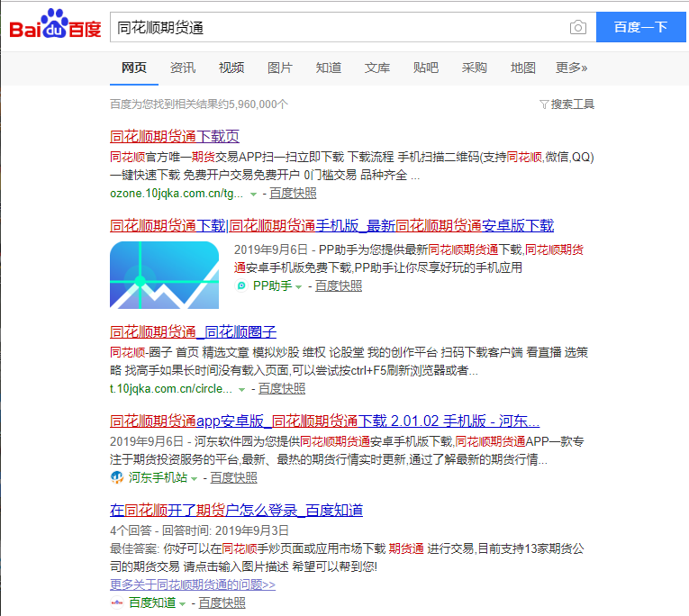Open 百度快照 for t.10jqka.com.cn result
Screen dimensions: 689x616
tap(282, 389)
